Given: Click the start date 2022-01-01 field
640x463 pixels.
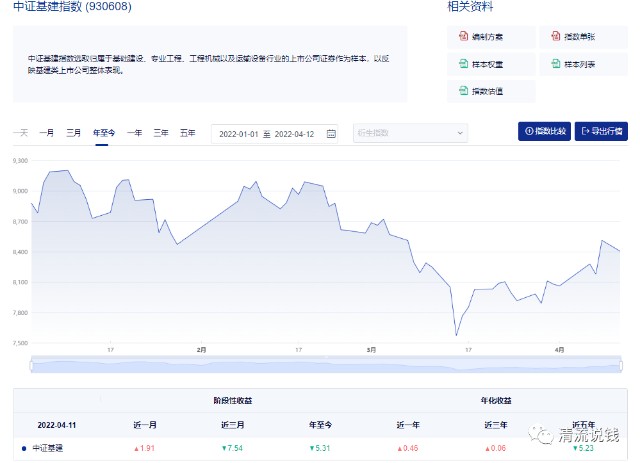Looking at the screenshot, I should tap(239, 134).
